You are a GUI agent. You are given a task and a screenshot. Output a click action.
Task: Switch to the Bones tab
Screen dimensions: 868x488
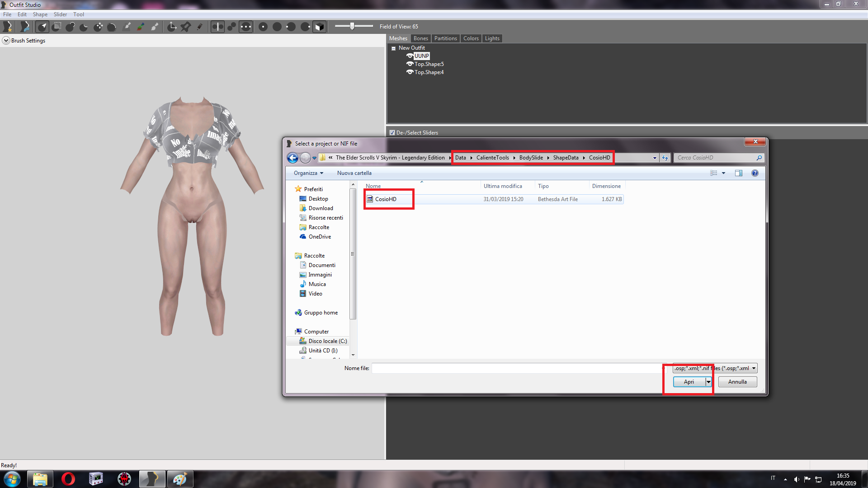coord(420,38)
